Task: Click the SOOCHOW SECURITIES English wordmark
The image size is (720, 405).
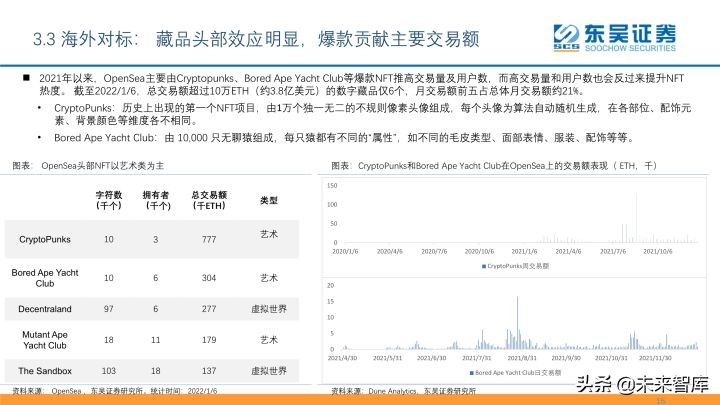Action: pyautogui.click(x=630, y=48)
